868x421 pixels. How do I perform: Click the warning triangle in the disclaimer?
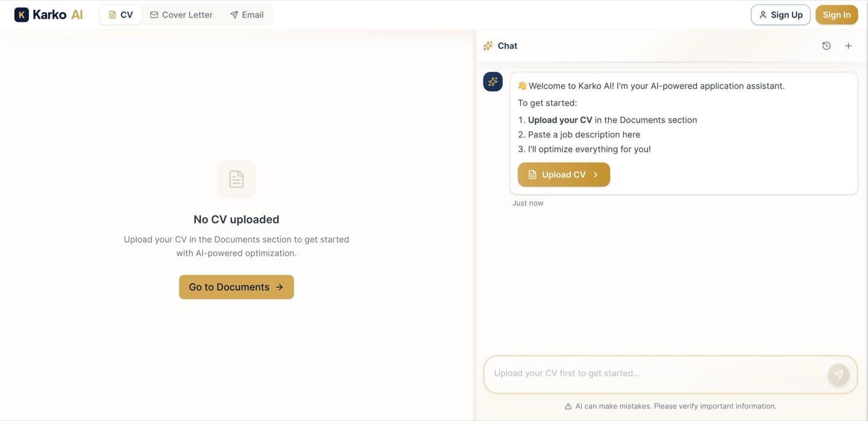(x=567, y=406)
